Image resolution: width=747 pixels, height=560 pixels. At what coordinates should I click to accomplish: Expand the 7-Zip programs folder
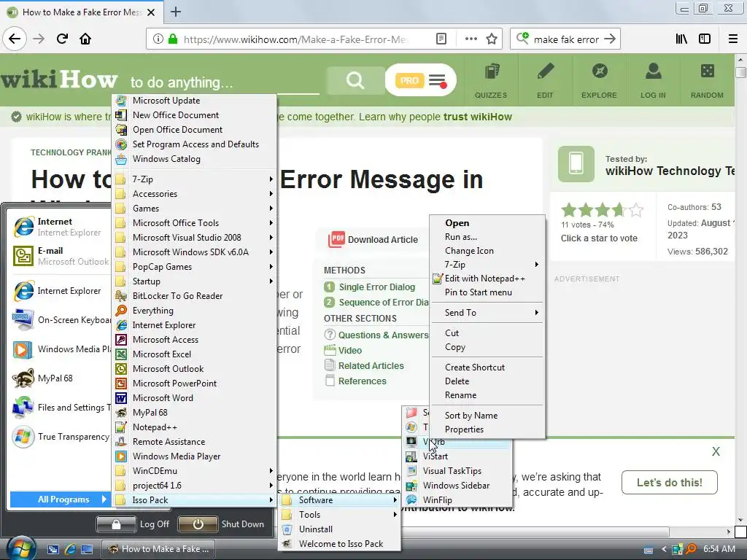click(x=194, y=179)
